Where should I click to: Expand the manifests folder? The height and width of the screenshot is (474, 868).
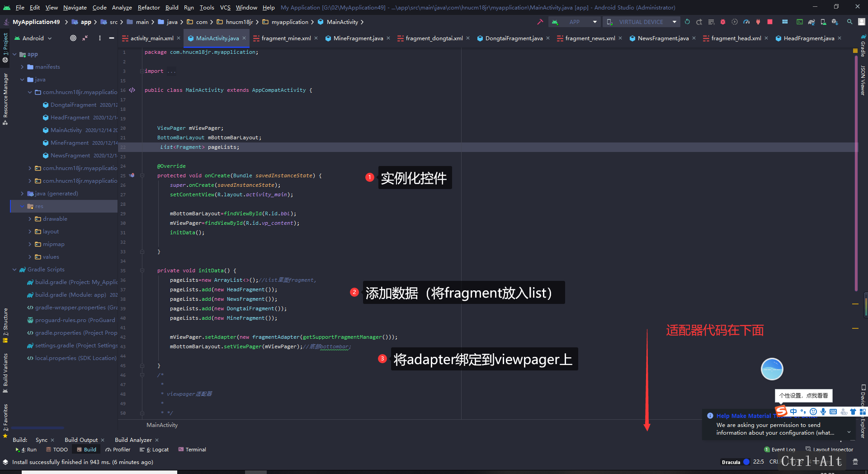pos(22,67)
